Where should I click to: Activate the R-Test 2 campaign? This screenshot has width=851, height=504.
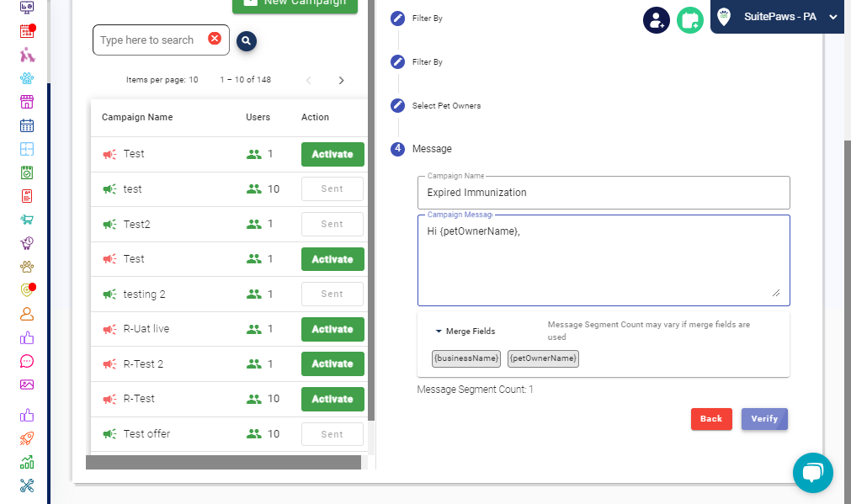click(x=332, y=364)
